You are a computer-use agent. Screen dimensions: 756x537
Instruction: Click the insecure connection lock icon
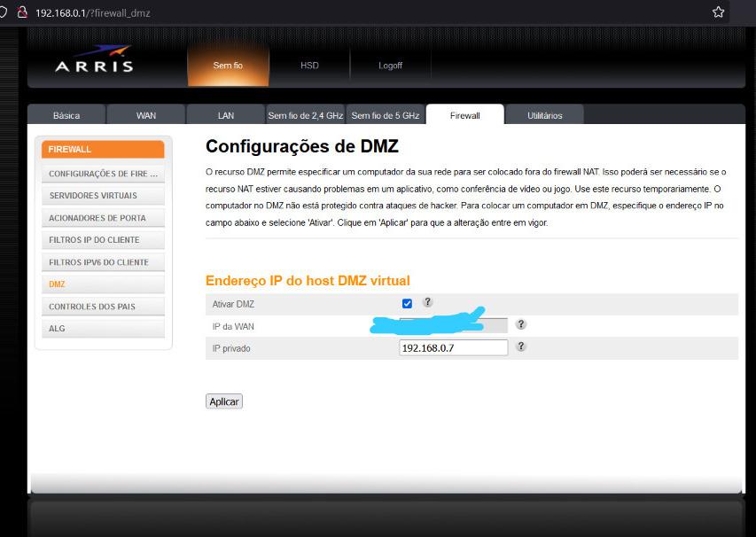click(22, 12)
